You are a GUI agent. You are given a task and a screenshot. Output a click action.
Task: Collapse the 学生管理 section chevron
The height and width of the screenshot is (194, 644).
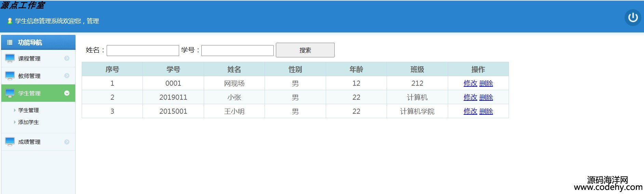pos(67,93)
